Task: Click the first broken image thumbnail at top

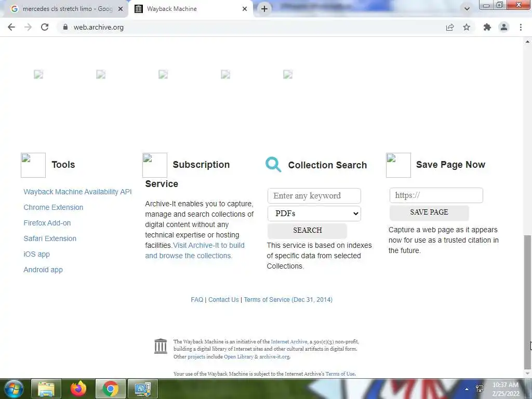Action: click(x=38, y=74)
